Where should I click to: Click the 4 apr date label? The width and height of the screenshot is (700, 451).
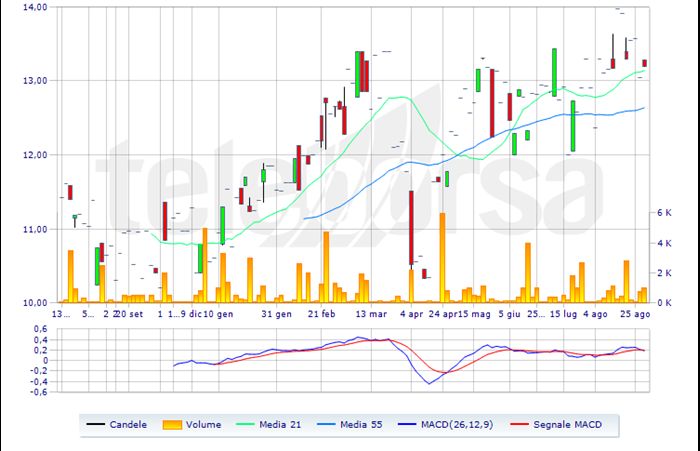411,314
